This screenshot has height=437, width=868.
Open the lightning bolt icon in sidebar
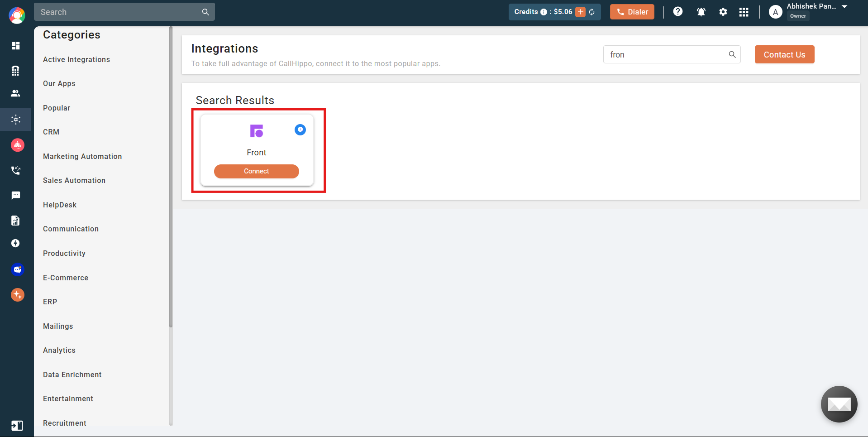click(x=16, y=243)
